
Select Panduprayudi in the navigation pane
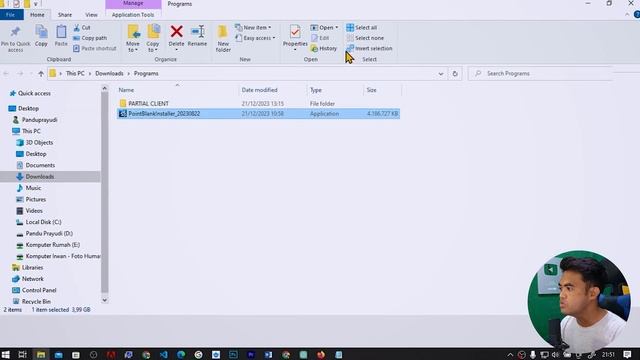39,120
